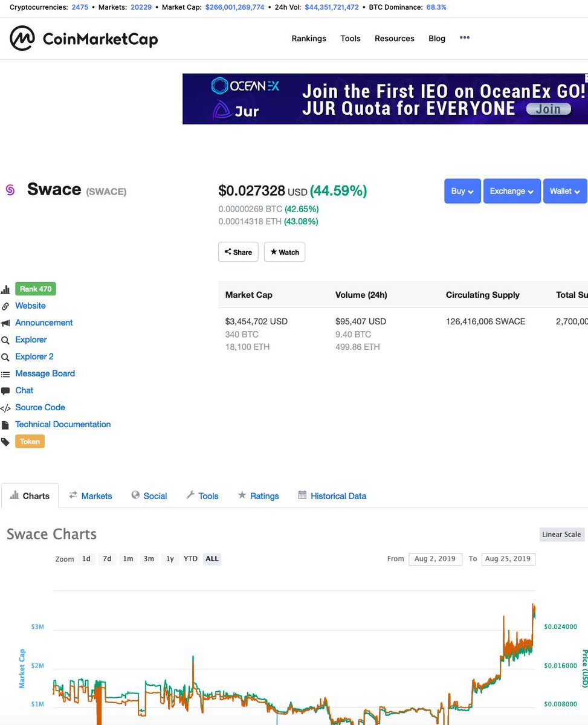Viewport: 588px width, 725px height.
Task: Click the $0.027328 price text
Action: (x=251, y=191)
